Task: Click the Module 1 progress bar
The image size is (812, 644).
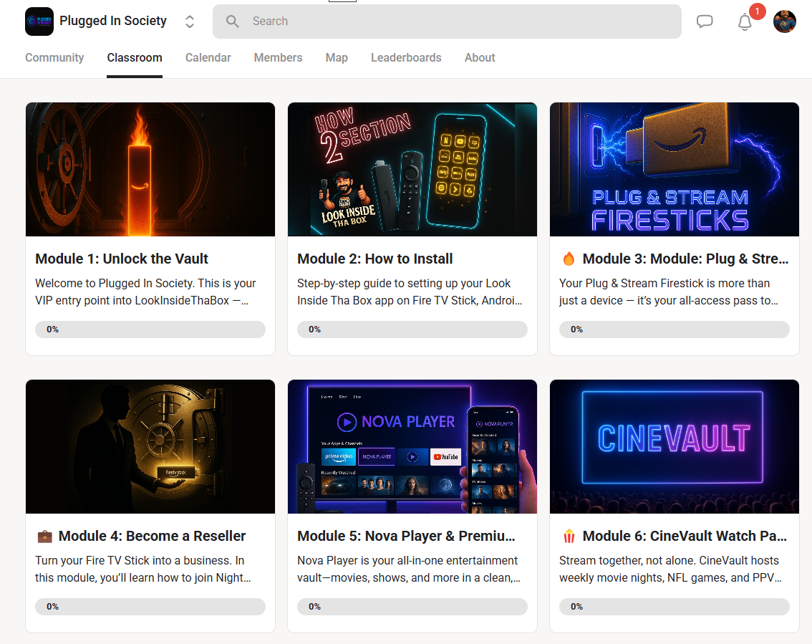Action: [x=150, y=330]
